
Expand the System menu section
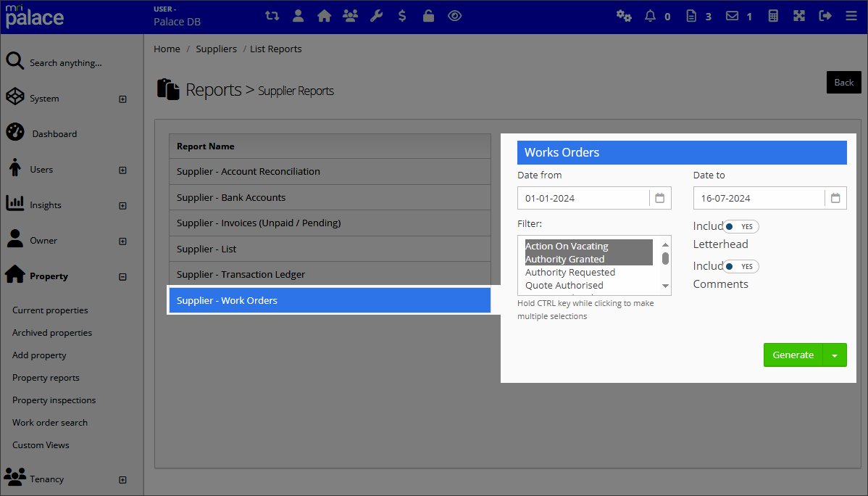[123, 99]
